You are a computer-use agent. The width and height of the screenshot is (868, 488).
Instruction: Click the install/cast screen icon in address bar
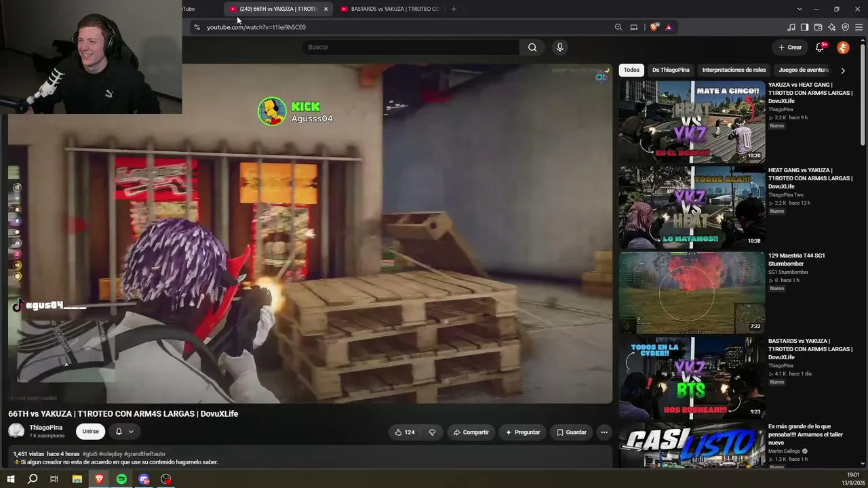pyautogui.click(x=634, y=27)
